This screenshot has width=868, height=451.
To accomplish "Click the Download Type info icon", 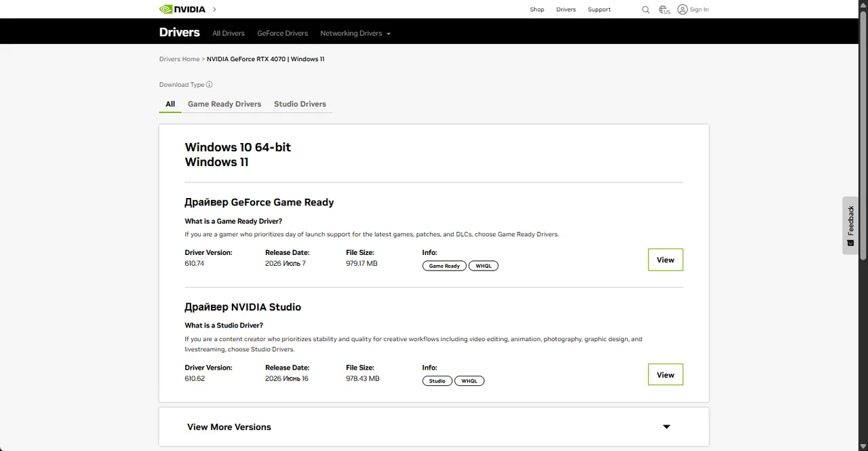I will point(210,85).
